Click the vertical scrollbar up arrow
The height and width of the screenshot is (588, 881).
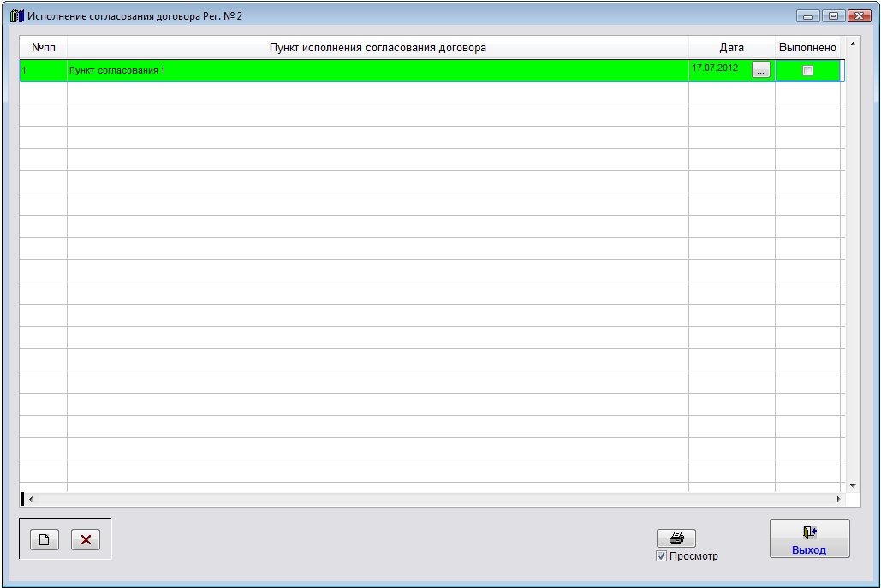click(853, 44)
